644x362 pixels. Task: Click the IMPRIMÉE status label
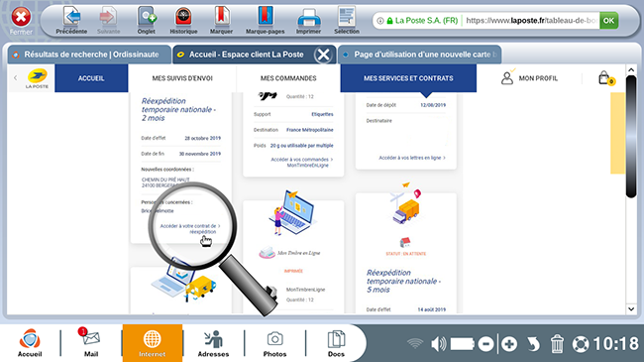tap(293, 271)
